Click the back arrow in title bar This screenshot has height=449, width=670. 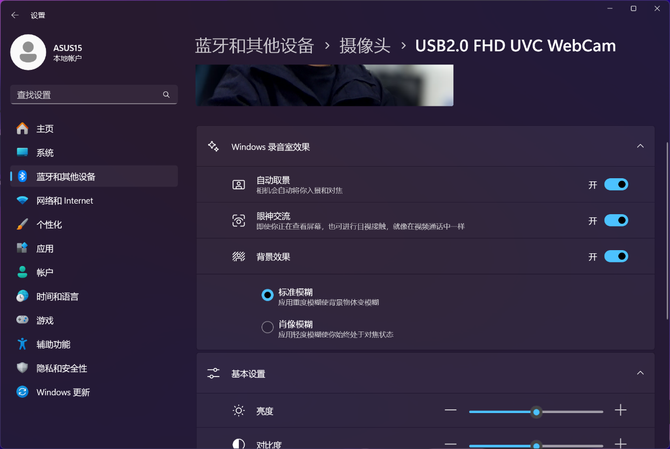15,15
